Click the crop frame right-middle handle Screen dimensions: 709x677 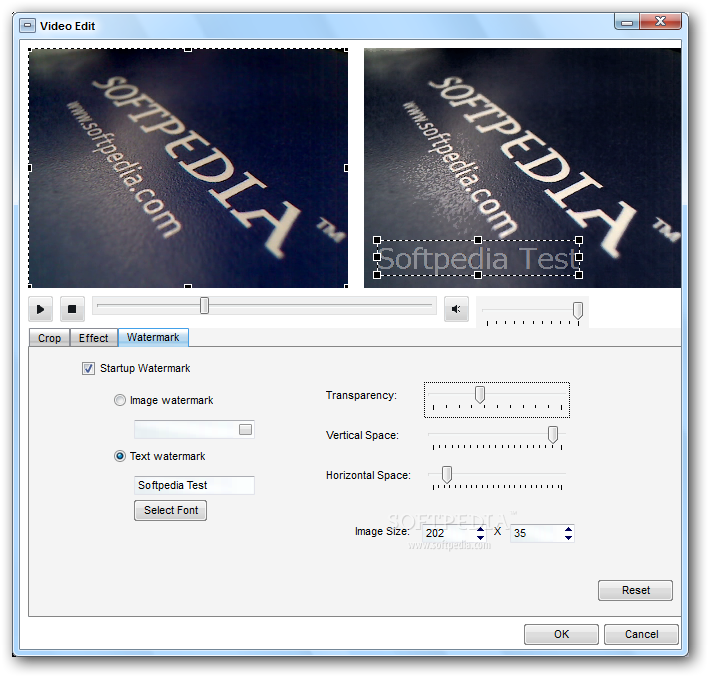point(346,168)
